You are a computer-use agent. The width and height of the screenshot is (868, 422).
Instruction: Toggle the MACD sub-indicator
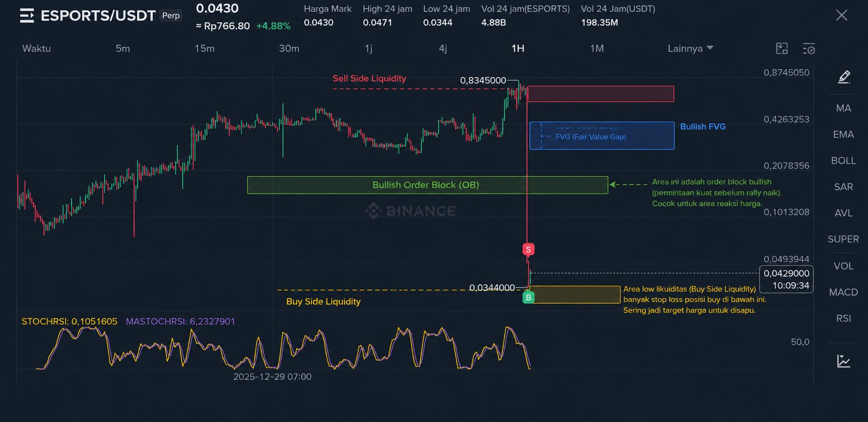click(x=843, y=292)
